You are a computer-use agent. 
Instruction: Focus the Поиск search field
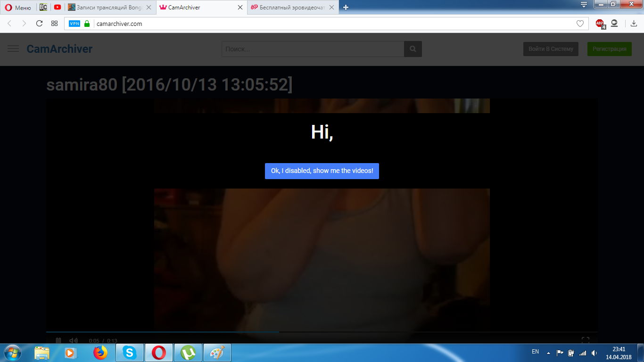click(x=313, y=49)
